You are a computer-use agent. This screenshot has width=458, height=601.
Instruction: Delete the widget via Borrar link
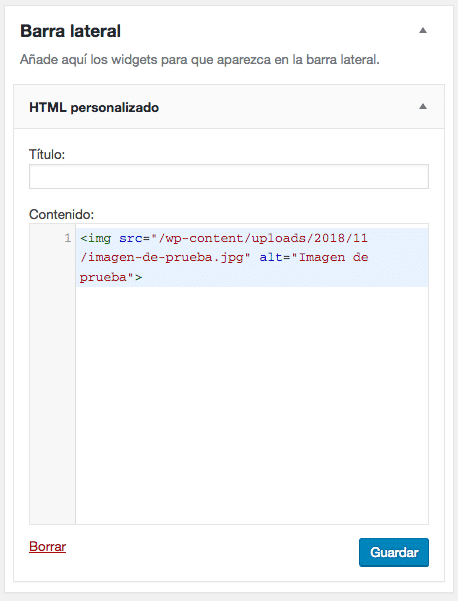[48, 546]
